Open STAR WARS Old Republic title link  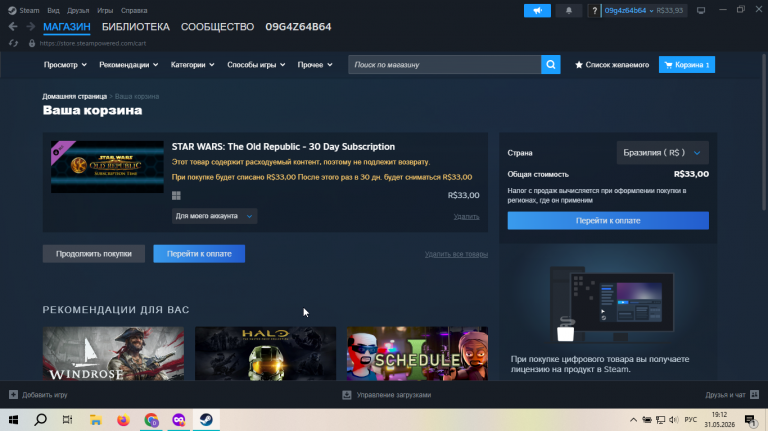tap(283, 146)
